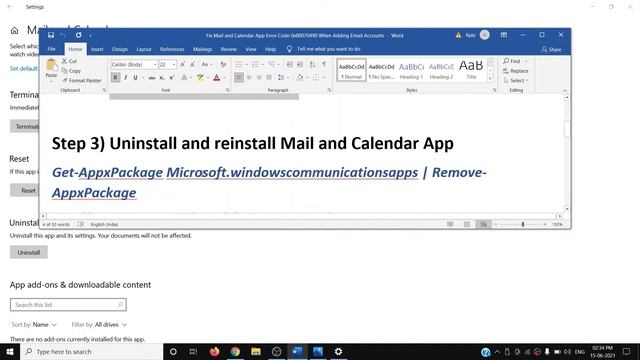Toggle Show/Hide paragraph marks

[324, 64]
